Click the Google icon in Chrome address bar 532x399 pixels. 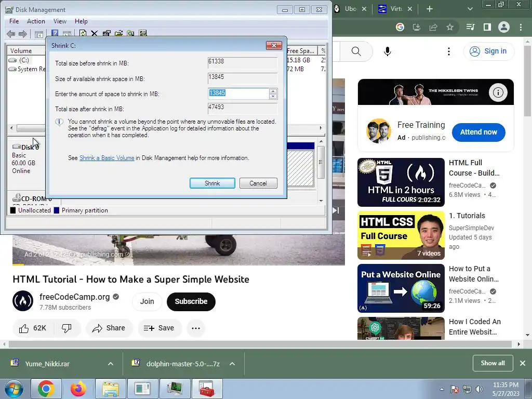pos(400,27)
